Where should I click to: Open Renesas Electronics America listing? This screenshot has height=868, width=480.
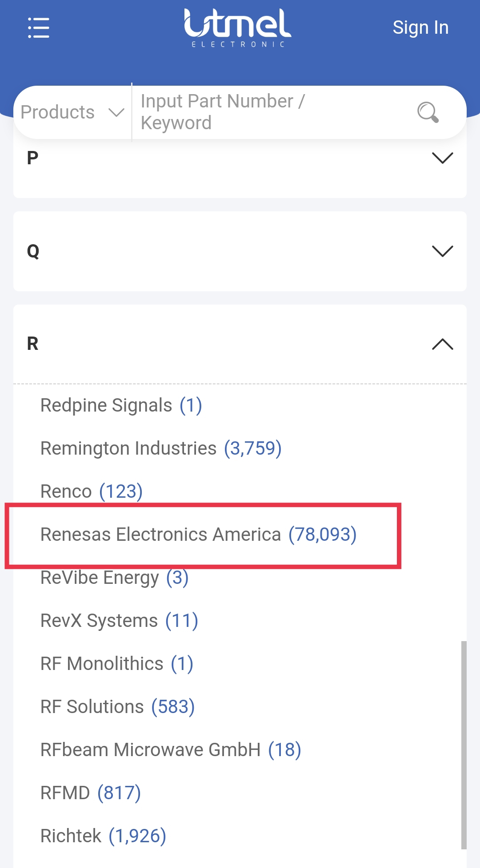tap(198, 535)
